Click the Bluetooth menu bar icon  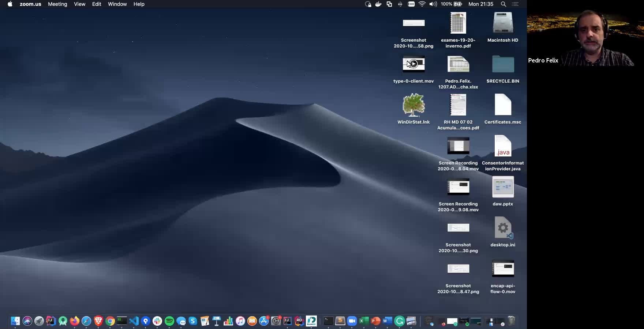pyautogui.click(x=400, y=4)
